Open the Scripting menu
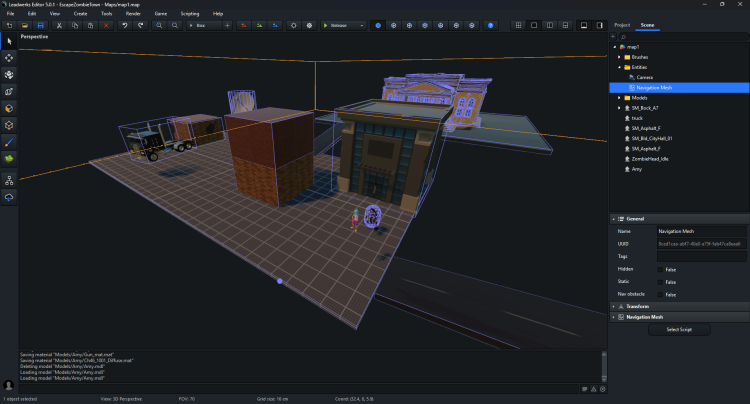This screenshot has width=750, height=404. click(x=189, y=14)
